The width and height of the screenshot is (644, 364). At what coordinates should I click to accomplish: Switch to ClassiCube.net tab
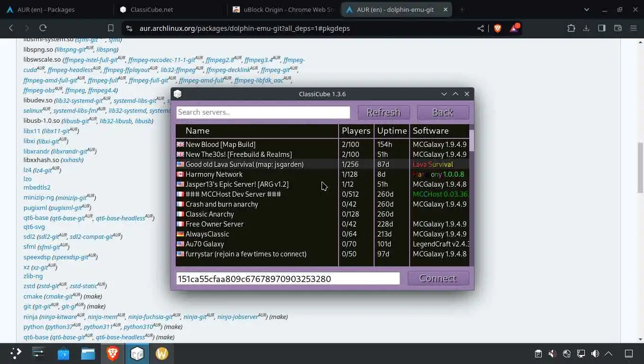[170, 9]
